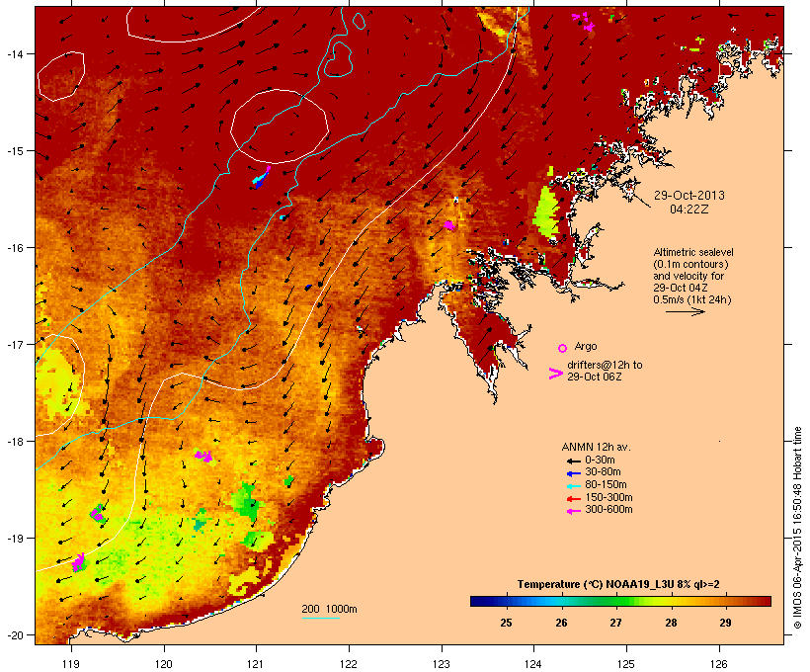Click the magenta Argo circle symbol

(563, 348)
